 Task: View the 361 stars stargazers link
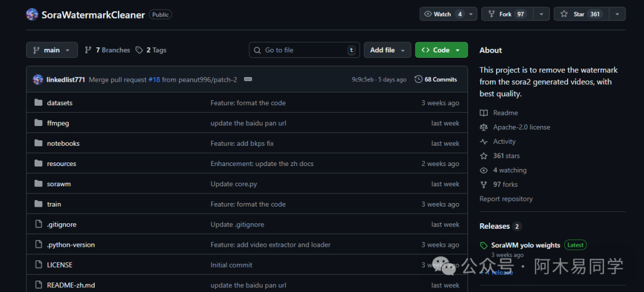pyautogui.click(x=506, y=156)
